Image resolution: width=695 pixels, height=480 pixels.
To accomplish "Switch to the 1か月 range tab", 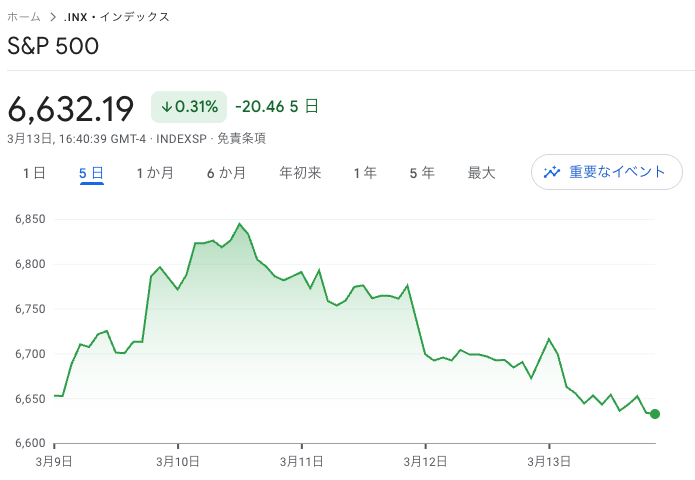I will (155, 173).
